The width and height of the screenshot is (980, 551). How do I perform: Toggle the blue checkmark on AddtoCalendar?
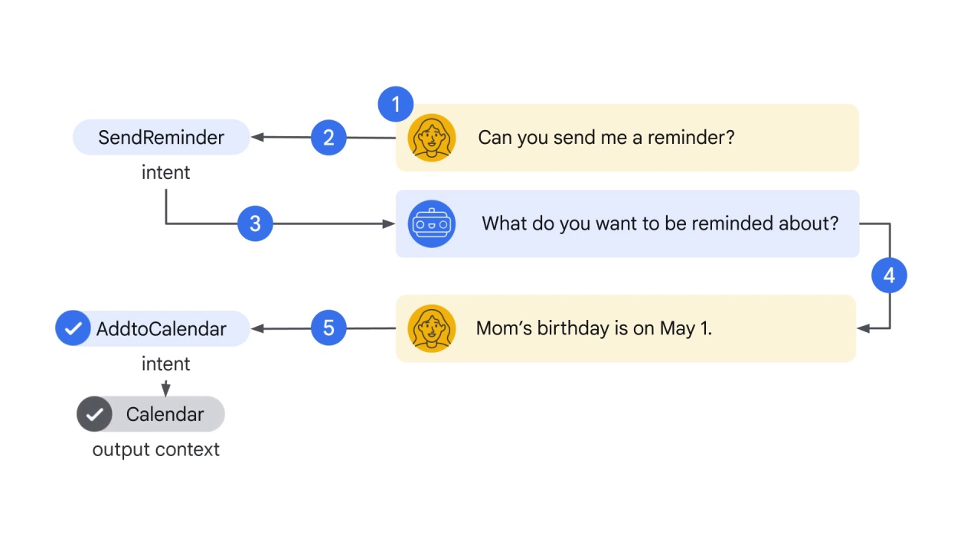[x=73, y=328]
